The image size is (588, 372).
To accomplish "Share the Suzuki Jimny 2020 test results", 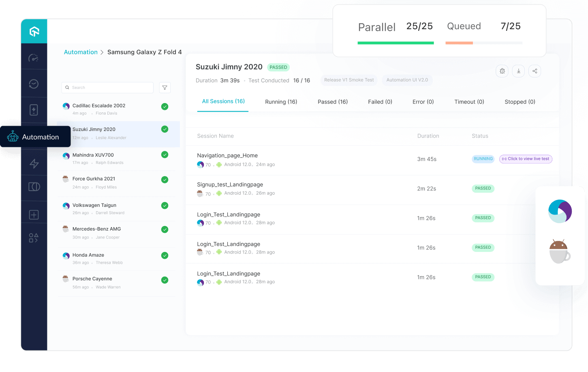I will [x=535, y=71].
